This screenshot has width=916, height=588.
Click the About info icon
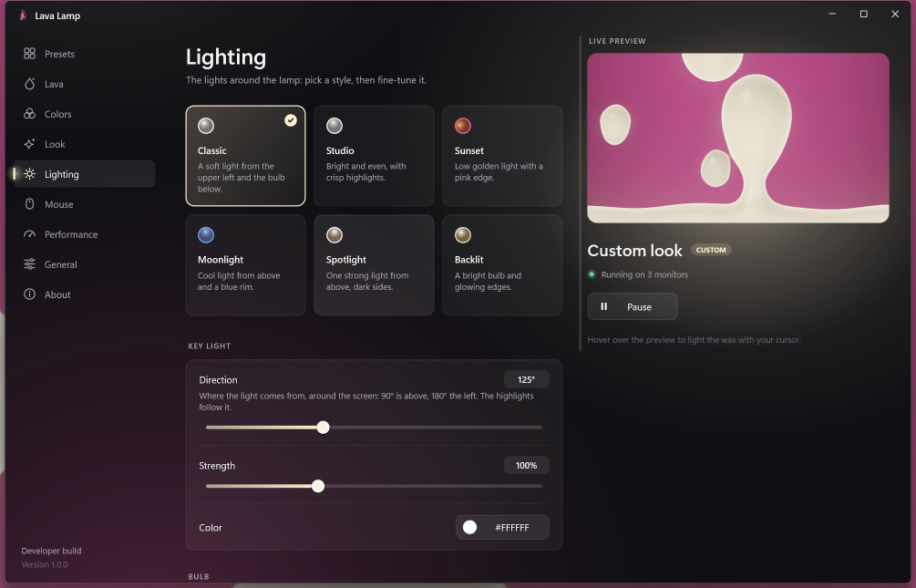tap(29, 294)
